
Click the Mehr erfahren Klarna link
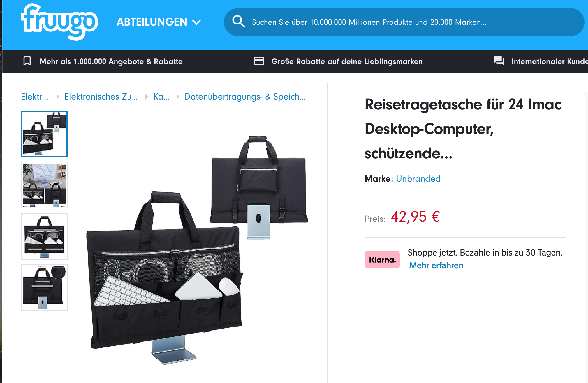pos(436,265)
